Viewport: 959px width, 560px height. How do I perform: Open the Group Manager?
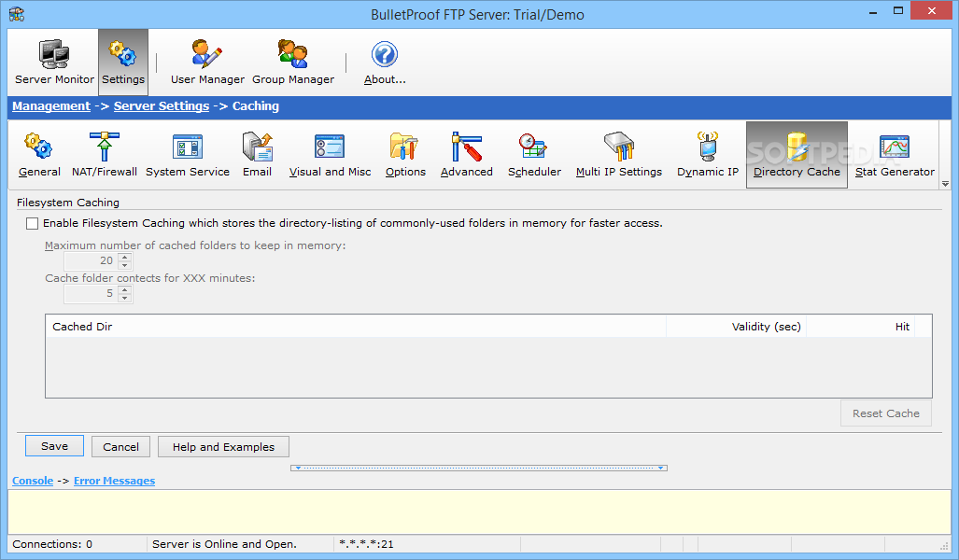pyautogui.click(x=293, y=62)
